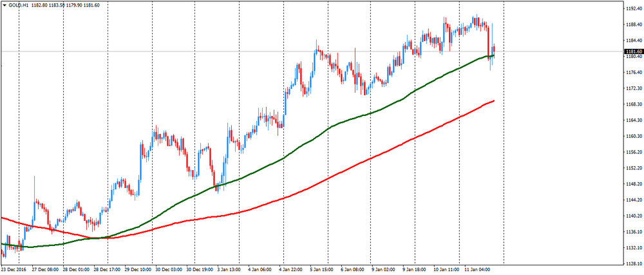Click the 1152.20 price axis label
The height and width of the screenshot is (275, 644).
tap(633, 168)
